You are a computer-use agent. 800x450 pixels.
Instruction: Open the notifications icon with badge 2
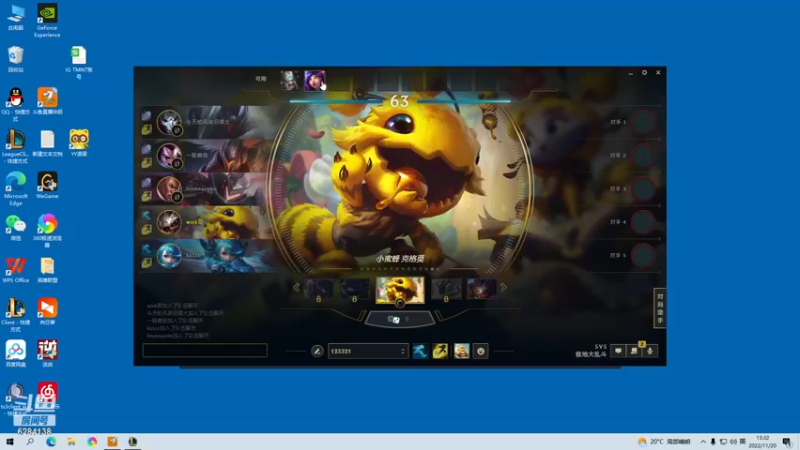634,351
